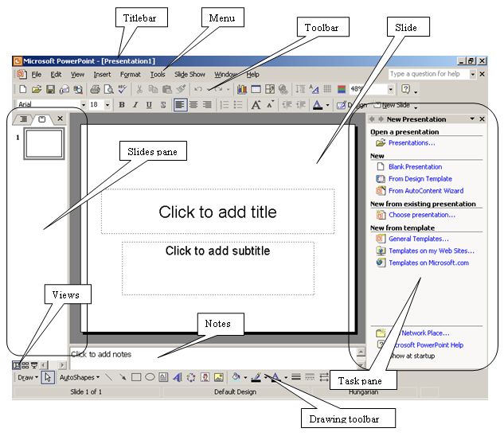Image resolution: width=504 pixels, height=436 pixels.
Task: Turn on Align Left
Action: pos(180,105)
